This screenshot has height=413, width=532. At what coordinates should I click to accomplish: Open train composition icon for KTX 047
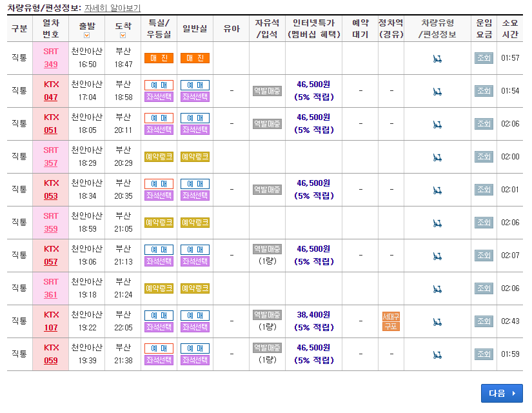[437, 92]
